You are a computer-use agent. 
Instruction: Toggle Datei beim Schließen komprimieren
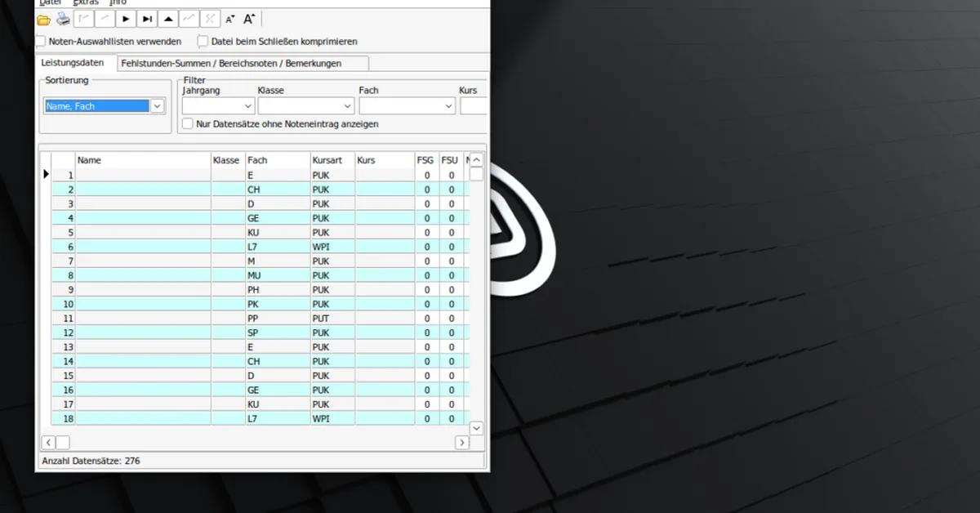click(x=203, y=41)
